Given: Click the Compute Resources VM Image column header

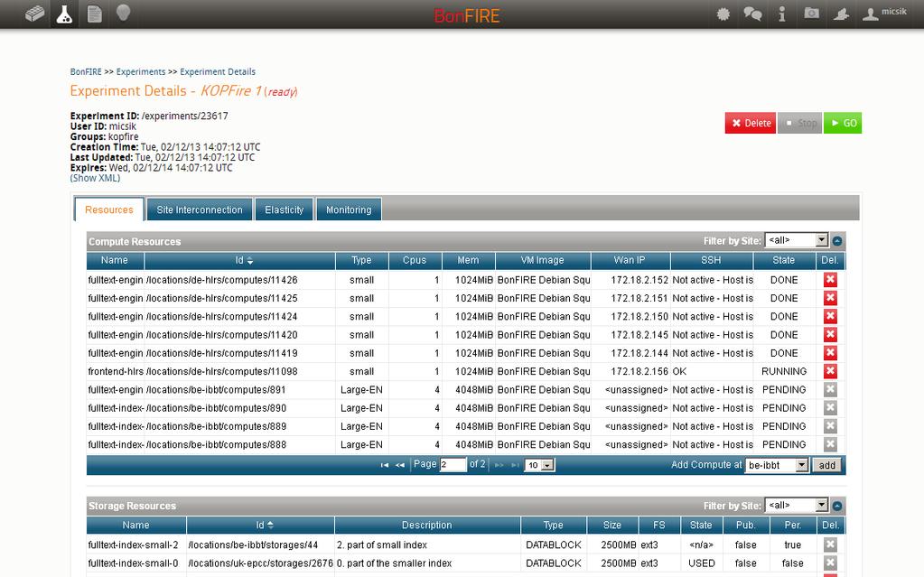Looking at the screenshot, I should pyautogui.click(x=543, y=260).
